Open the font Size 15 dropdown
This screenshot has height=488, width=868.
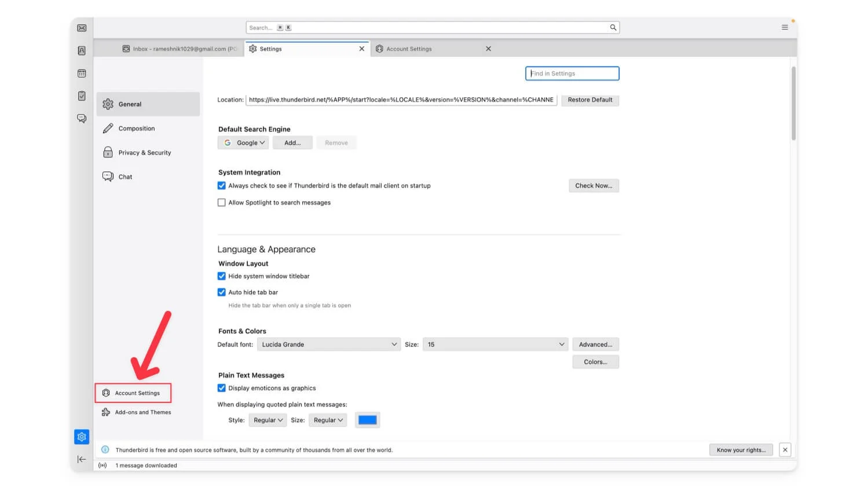pyautogui.click(x=495, y=344)
